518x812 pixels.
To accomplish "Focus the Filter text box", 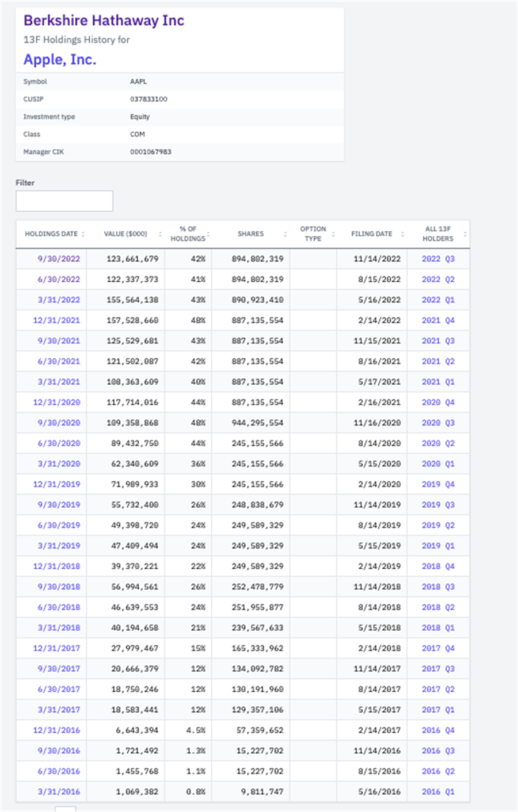I will tap(64, 201).
